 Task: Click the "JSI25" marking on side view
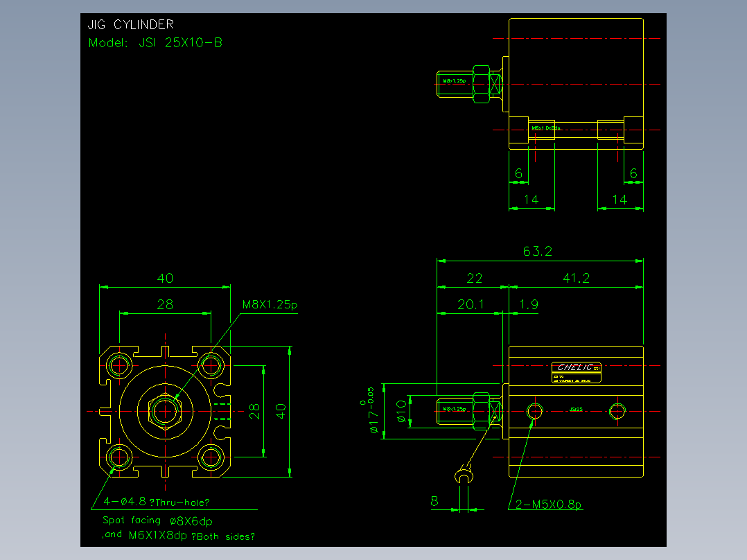[x=576, y=410]
